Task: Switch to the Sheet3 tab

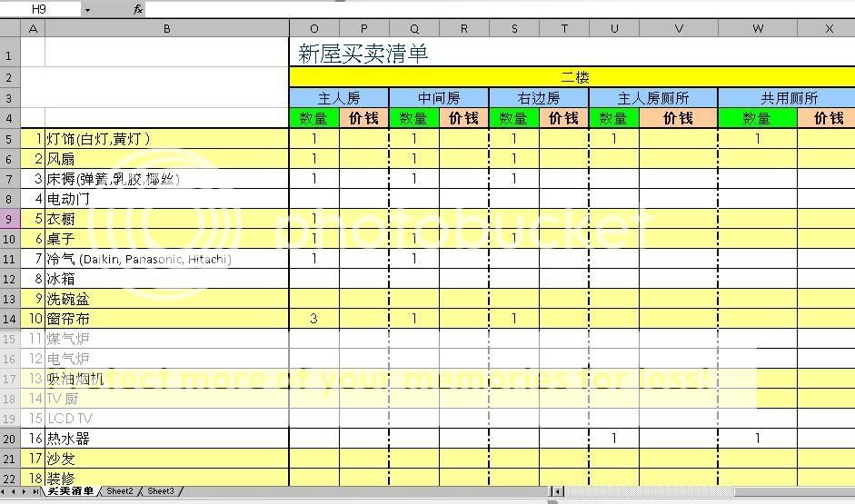Action: [x=161, y=491]
